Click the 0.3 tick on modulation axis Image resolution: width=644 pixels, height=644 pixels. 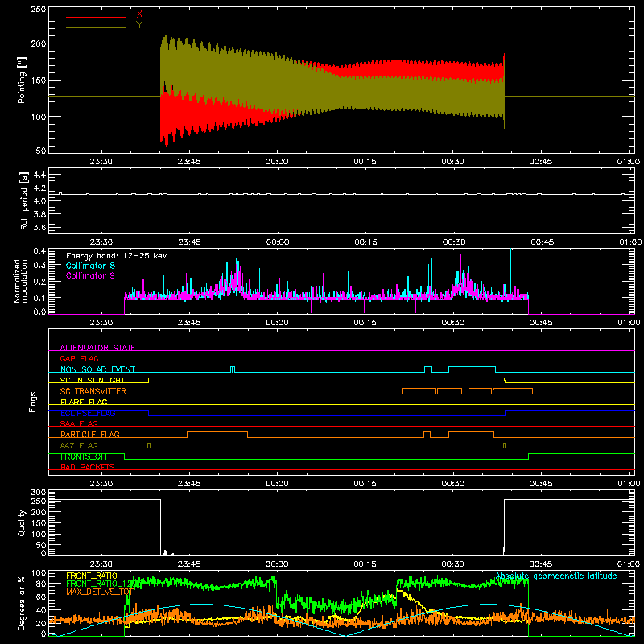(39, 265)
